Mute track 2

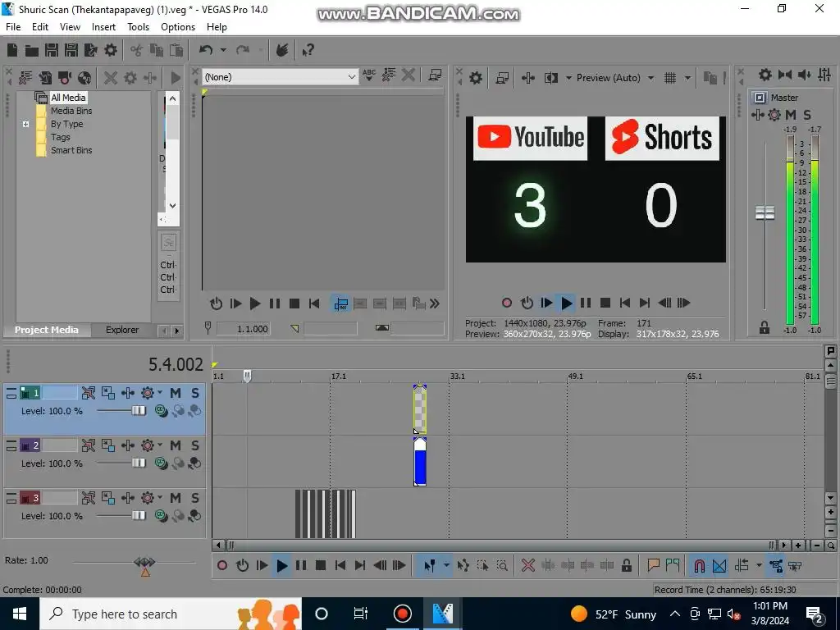click(176, 445)
